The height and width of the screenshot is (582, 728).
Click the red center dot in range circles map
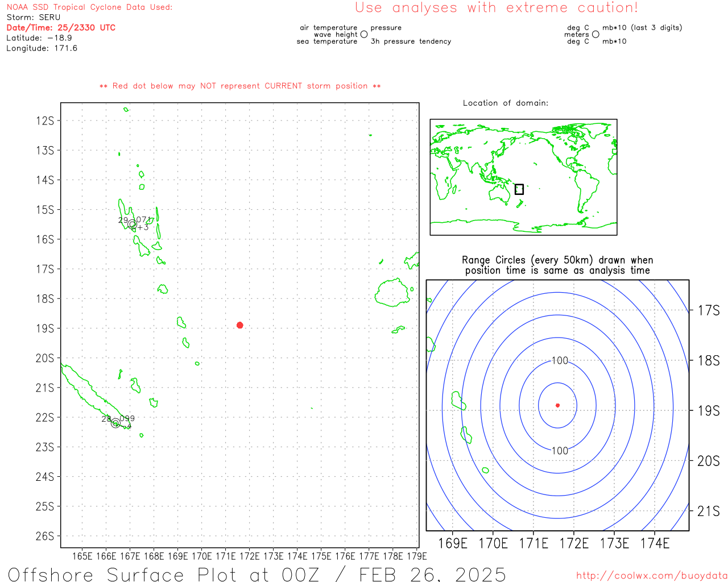557,405
